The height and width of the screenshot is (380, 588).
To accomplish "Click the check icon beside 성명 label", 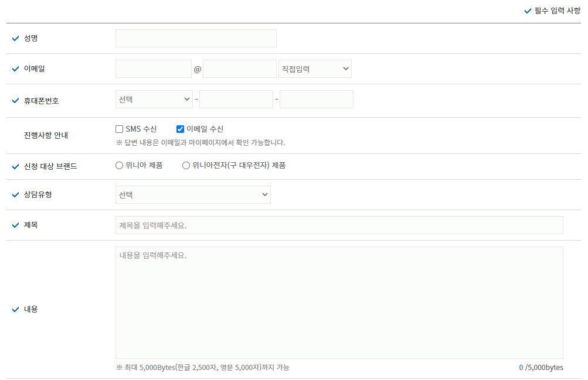I will pos(15,38).
